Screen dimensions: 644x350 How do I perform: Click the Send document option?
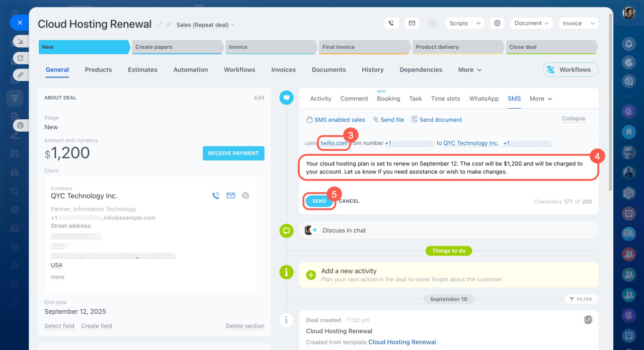coord(437,120)
